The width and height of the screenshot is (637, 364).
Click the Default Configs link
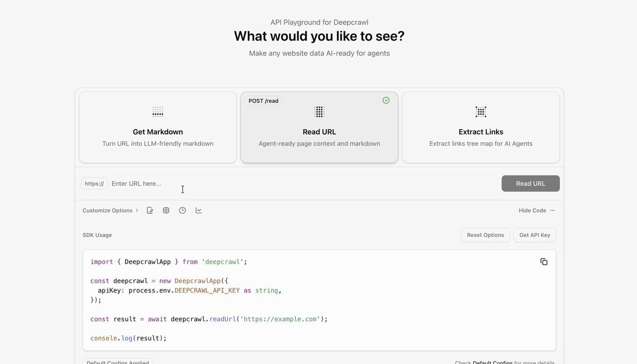[493, 363]
